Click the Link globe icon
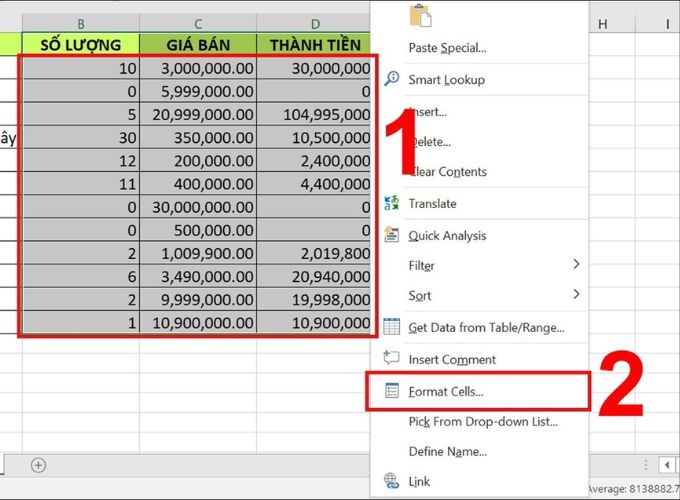The width and height of the screenshot is (680, 500). coord(392,480)
